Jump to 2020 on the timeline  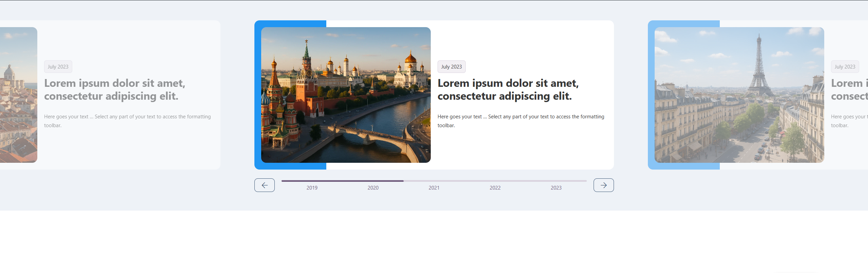[x=373, y=188]
